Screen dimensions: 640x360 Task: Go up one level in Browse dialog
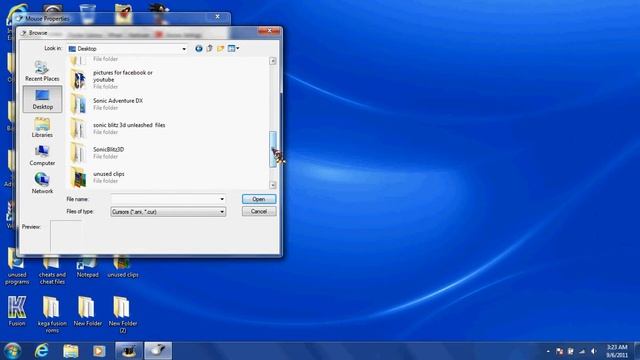pos(209,49)
